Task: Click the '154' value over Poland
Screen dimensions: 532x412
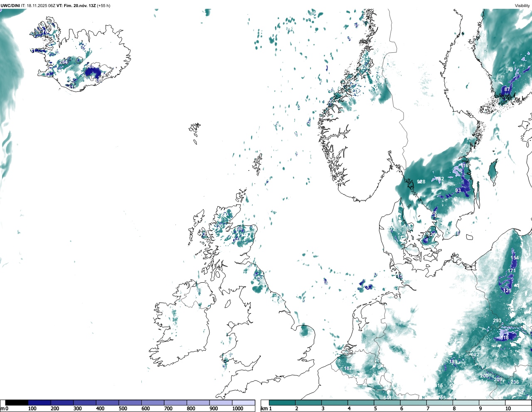Action: pyautogui.click(x=515, y=258)
